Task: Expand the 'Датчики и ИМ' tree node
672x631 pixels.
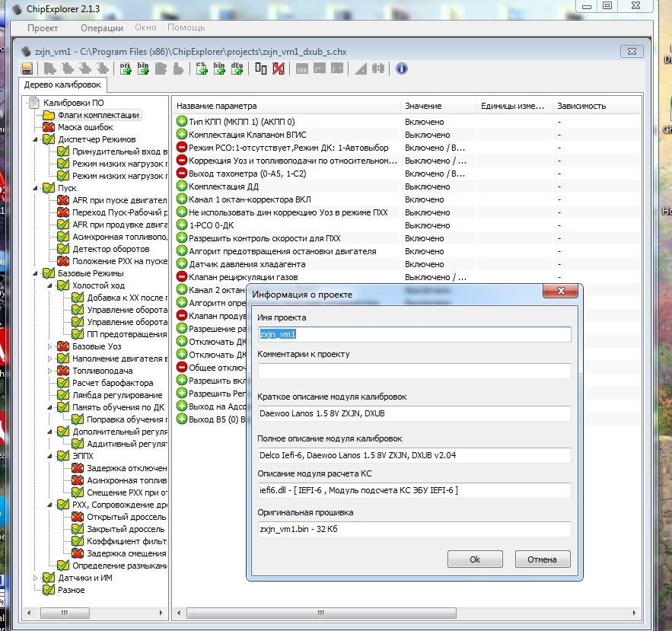Action: (36, 578)
